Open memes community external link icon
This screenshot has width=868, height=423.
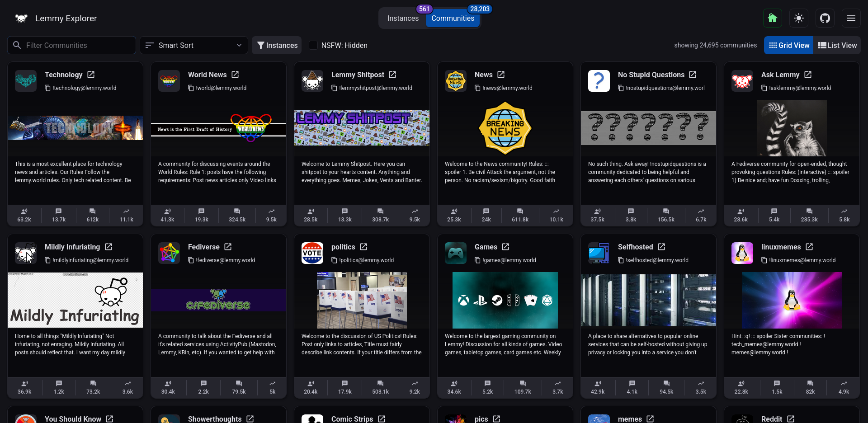pos(650,419)
